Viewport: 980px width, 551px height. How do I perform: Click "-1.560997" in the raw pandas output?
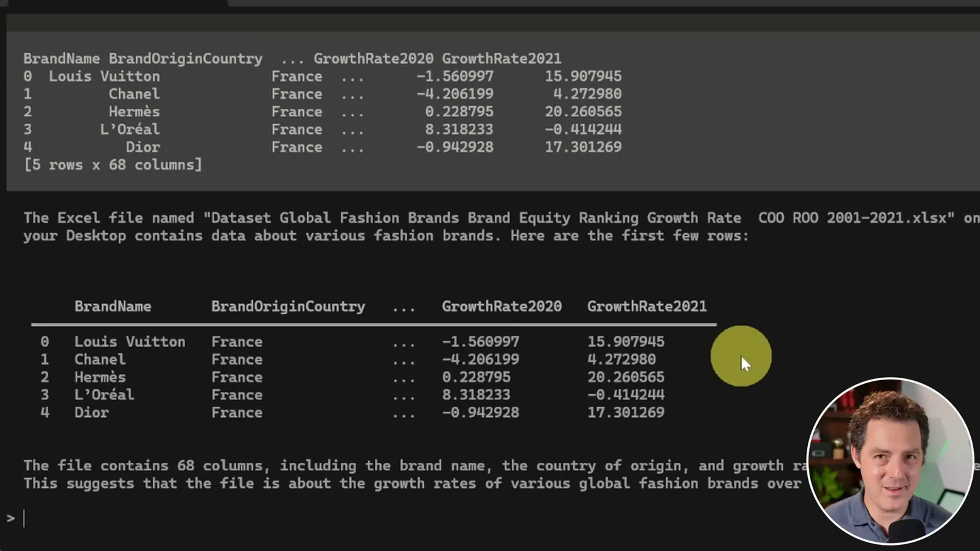[455, 77]
